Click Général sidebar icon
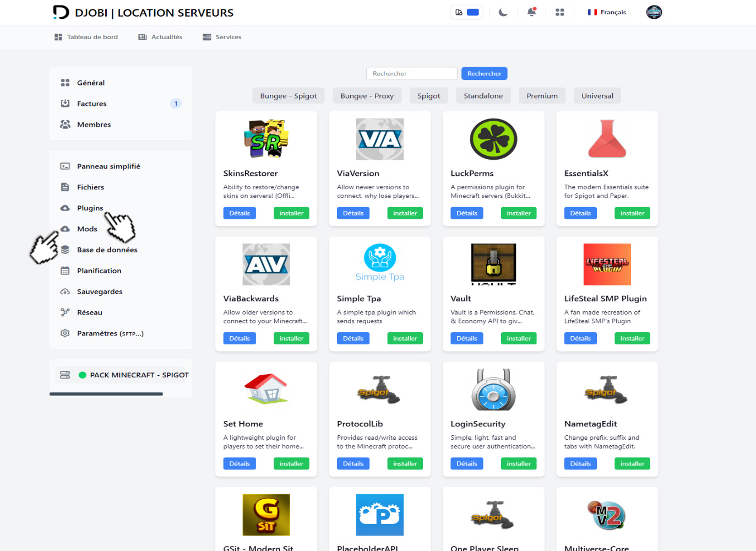756x551 pixels. (x=65, y=83)
